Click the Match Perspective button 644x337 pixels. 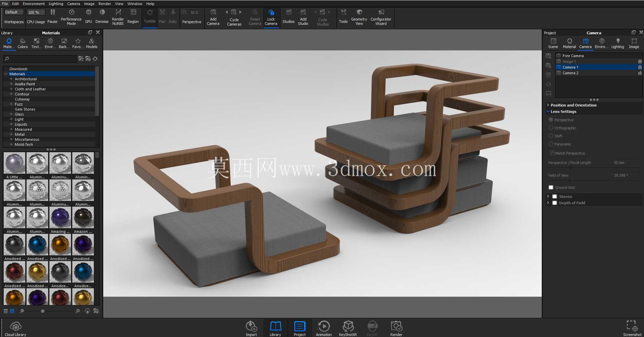point(568,153)
